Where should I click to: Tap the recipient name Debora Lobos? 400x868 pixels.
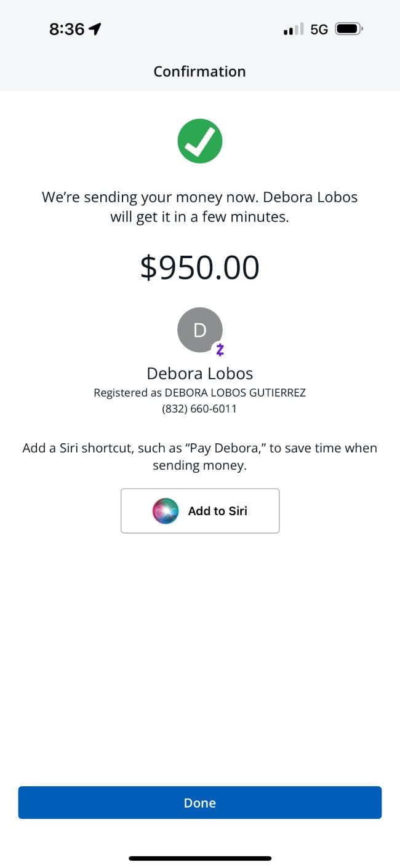point(200,373)
